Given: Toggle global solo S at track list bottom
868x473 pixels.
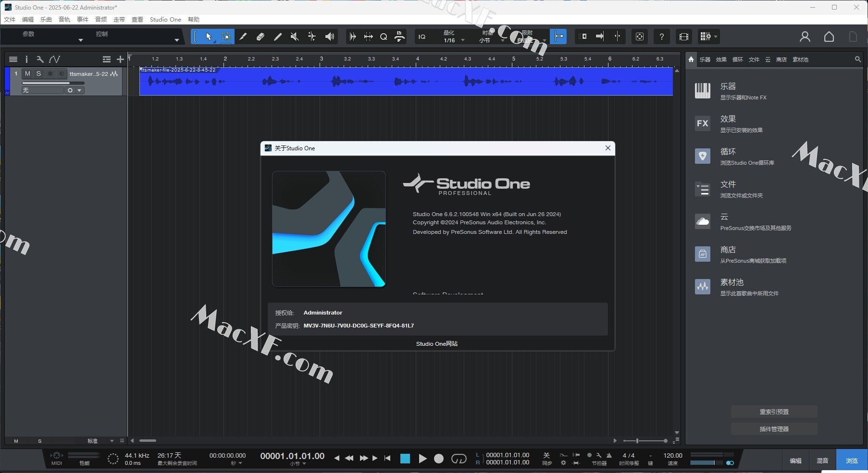Looking at the screenshot, I should [x=39, y=441].
